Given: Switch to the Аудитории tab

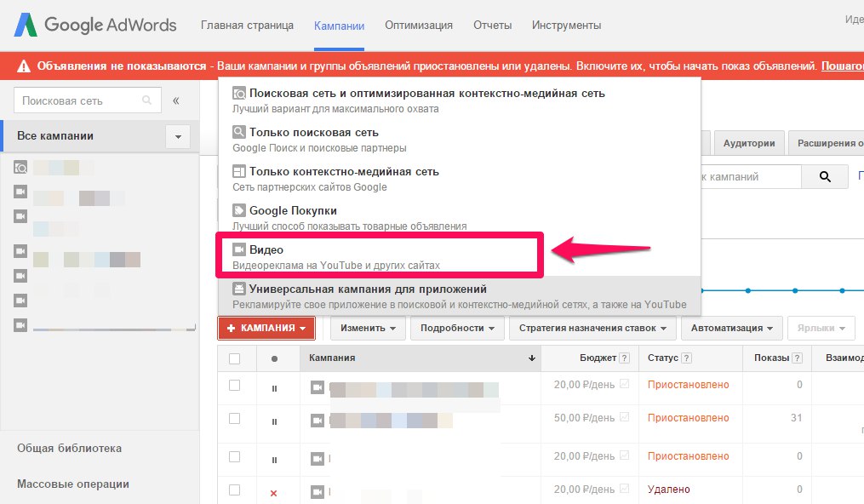Looking at the screenshot, I should point(749,143).
